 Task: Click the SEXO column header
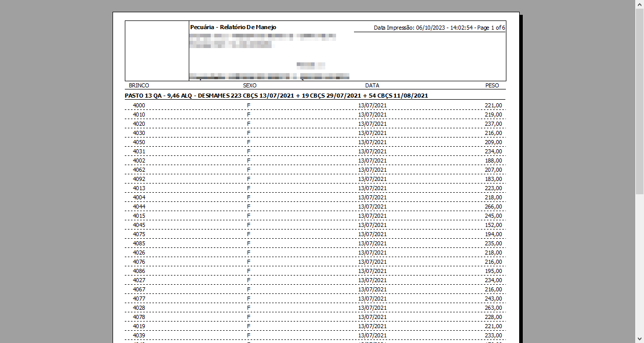[250, 85]
